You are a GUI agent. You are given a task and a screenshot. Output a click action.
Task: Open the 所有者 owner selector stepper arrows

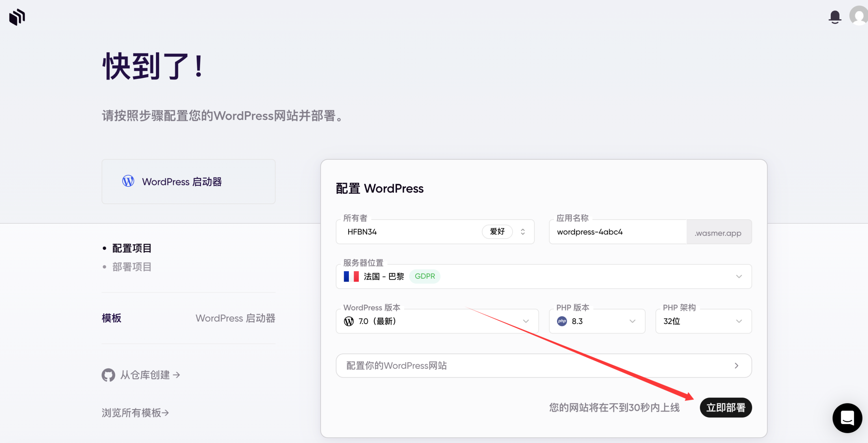pos(523,232)
